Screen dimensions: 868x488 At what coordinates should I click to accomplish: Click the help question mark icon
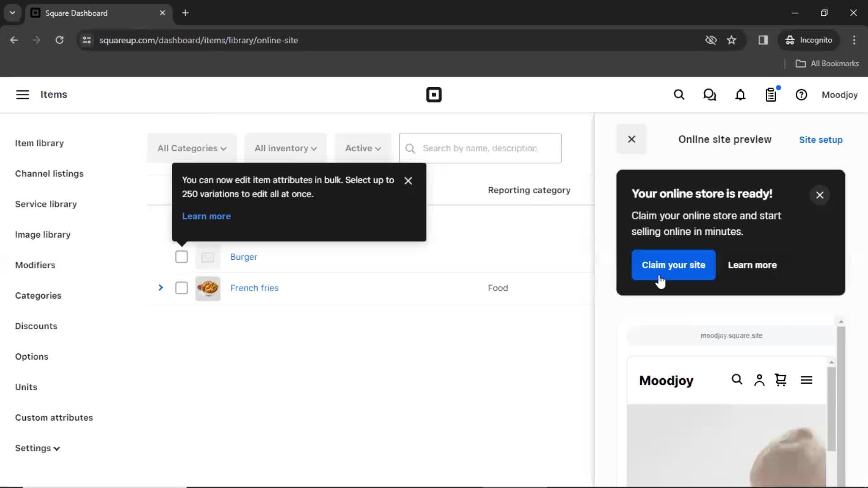coord(801,95)
